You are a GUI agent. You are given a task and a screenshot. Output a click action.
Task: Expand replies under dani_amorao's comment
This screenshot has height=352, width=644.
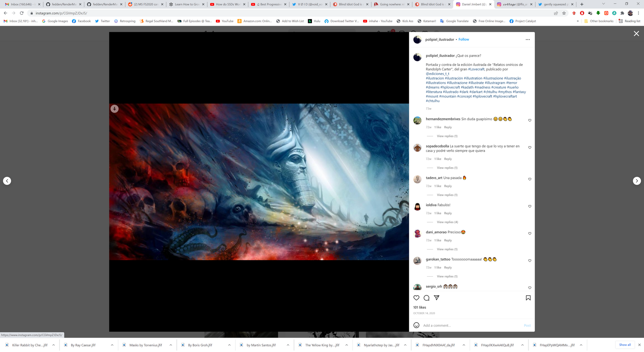447,249
